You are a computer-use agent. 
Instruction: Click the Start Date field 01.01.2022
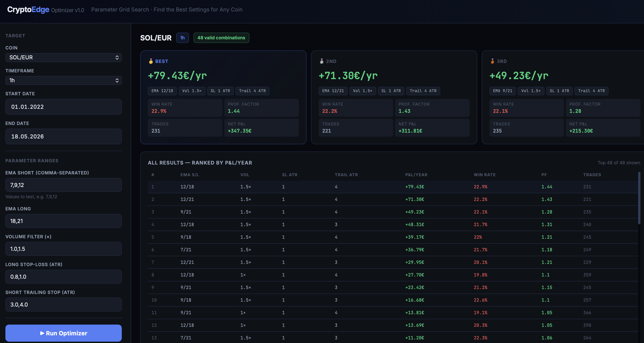tap(64, 107)
